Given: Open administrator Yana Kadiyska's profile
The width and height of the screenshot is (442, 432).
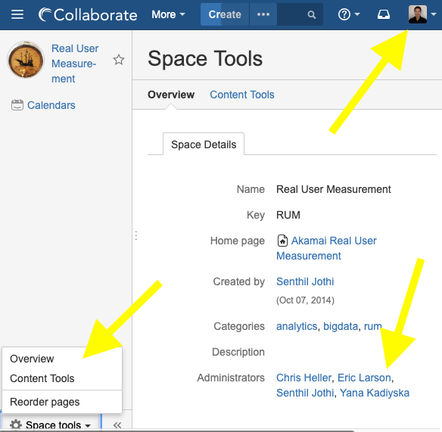Looking at the screenshot, I should [x=375, y=393].
